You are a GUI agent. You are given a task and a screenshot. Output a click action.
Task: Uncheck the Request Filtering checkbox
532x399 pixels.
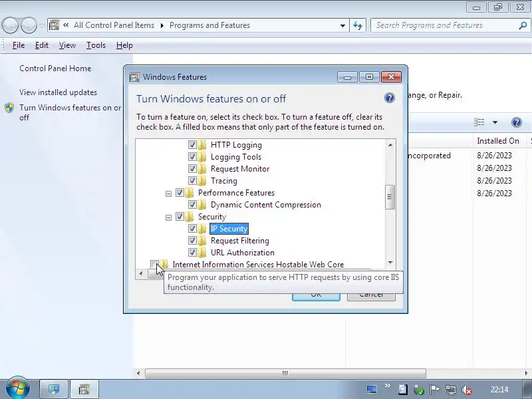coord(192,241)
